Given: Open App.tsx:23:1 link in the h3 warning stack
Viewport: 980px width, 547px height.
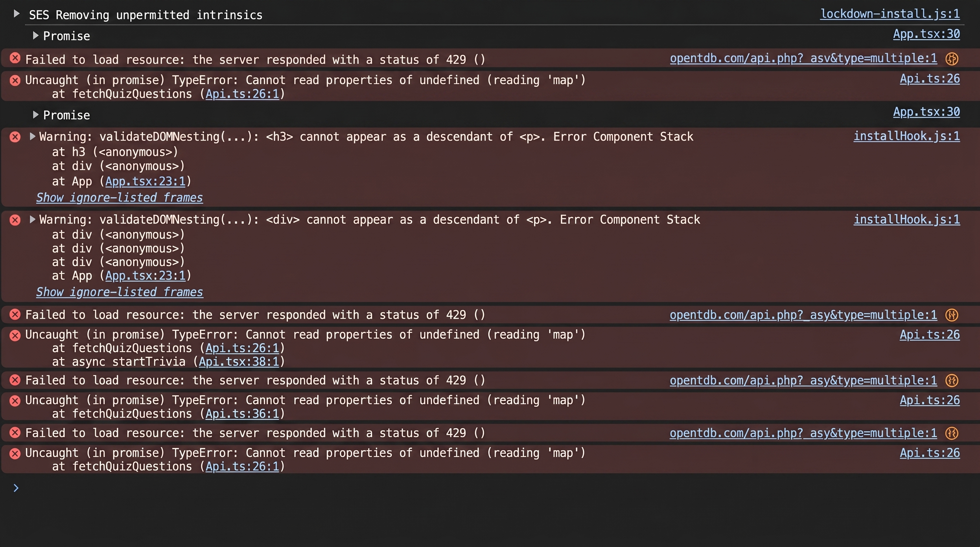Looking at the screenshot, I should tap(145, 182).
